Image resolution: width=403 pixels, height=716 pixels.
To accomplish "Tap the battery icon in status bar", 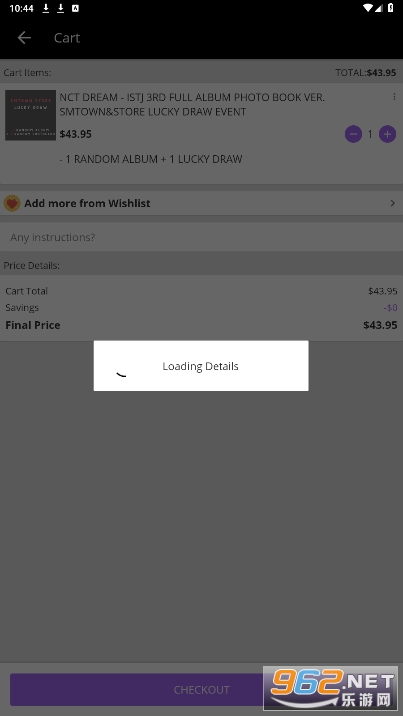I will [391, 8].
